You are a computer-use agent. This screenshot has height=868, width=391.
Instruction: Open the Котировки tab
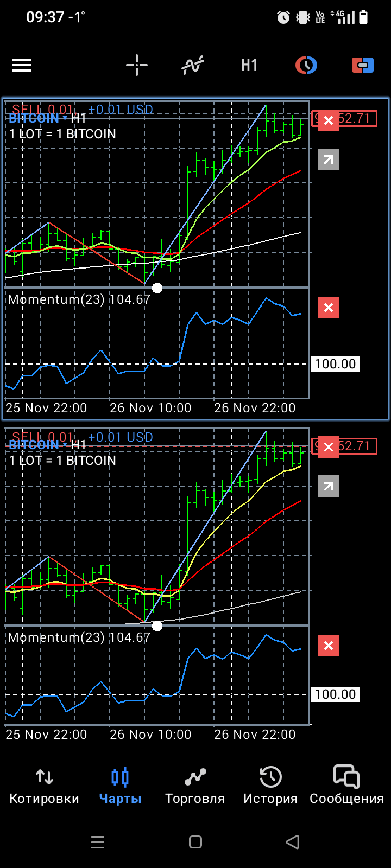[45, 787]
